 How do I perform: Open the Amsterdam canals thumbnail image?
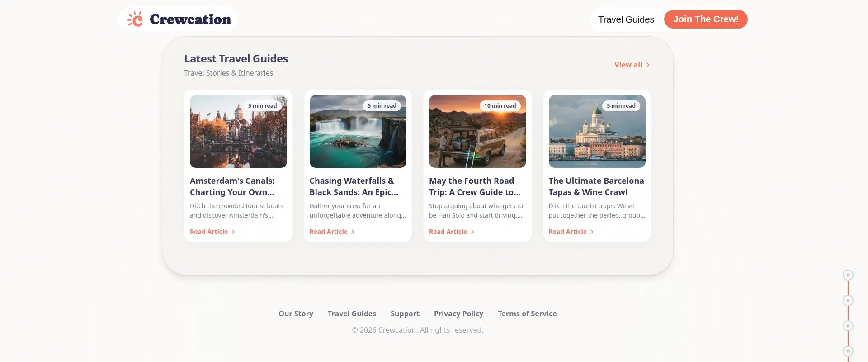pos(238,131)
